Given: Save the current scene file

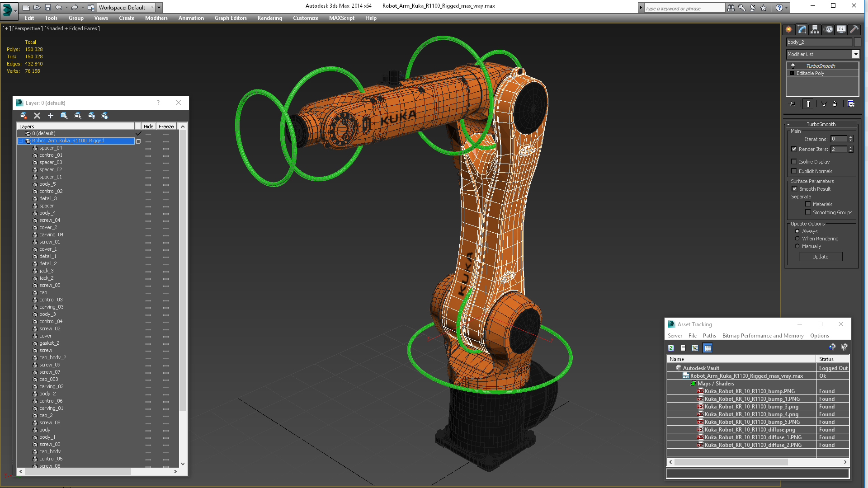Looking at the screenshot, I should pos(47,7).
